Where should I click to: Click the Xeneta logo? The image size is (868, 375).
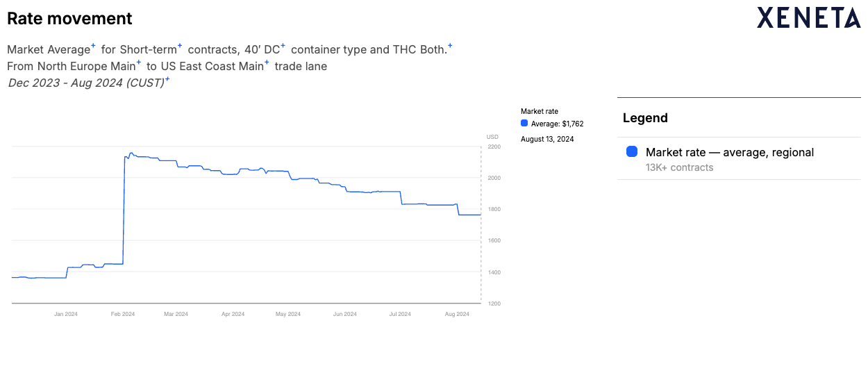tap(808, 17)
